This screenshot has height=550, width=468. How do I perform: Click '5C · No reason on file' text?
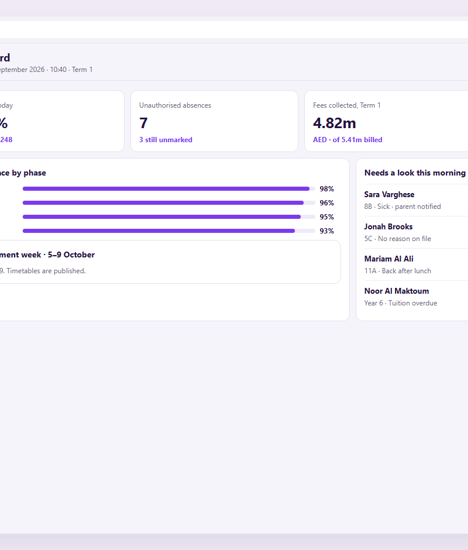pyautogui.click(x=397, y=239)
